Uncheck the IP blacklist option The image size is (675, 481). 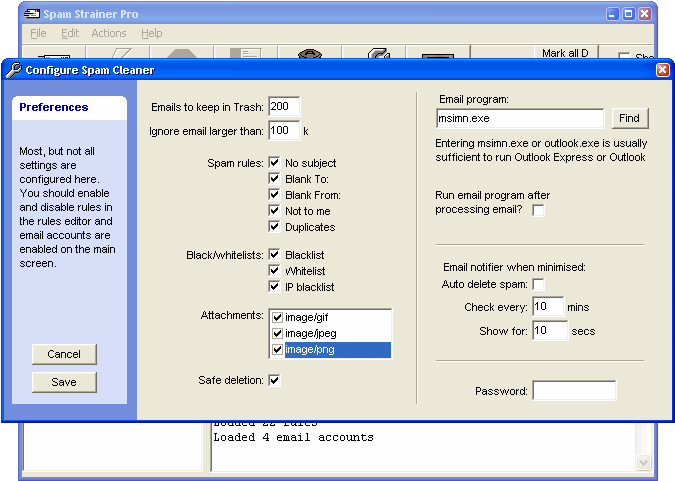point(274,287)
